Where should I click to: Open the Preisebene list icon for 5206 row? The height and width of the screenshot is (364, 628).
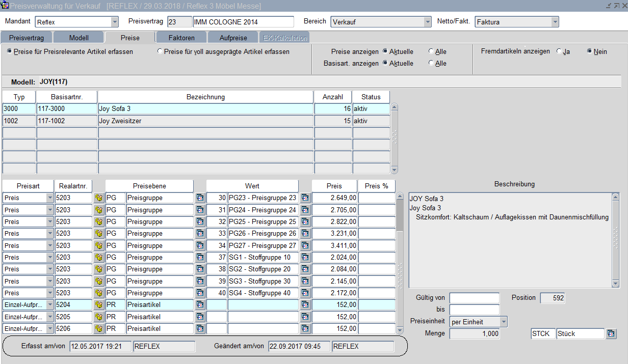pos(200,329)
